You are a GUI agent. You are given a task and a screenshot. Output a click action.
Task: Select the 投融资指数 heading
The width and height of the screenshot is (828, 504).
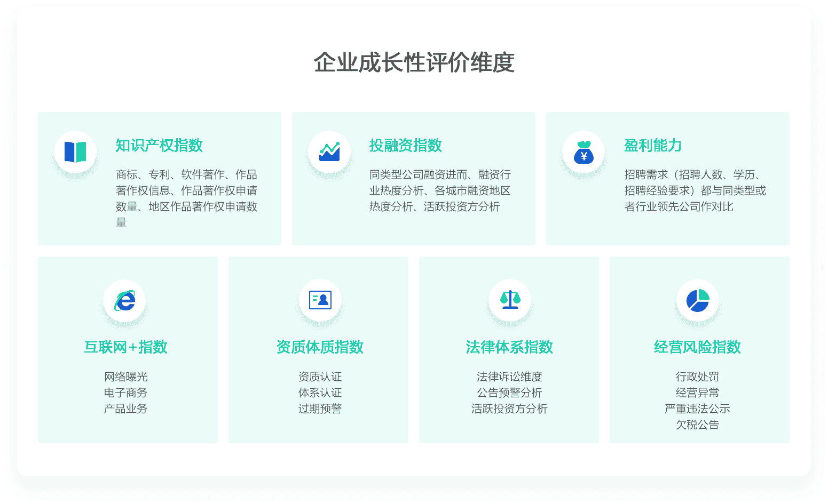[406, 146]
